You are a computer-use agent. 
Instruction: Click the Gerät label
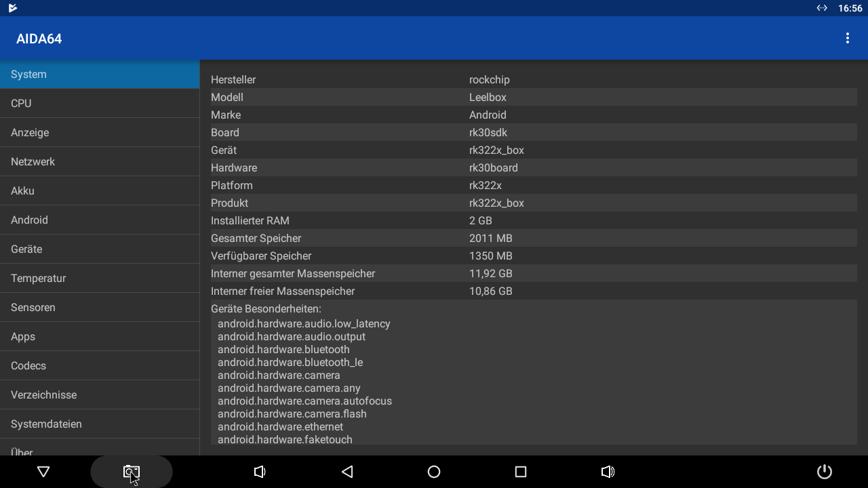224,150
